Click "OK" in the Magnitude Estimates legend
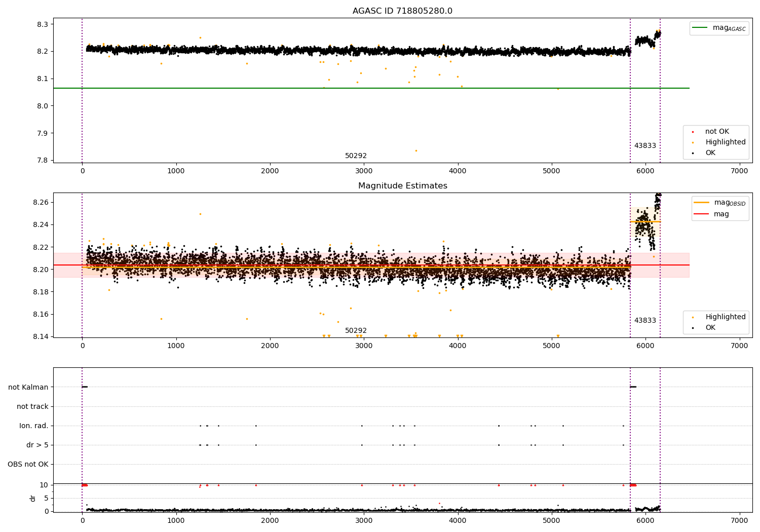Viewport: 760px width, 532px height. pos(710,328)
